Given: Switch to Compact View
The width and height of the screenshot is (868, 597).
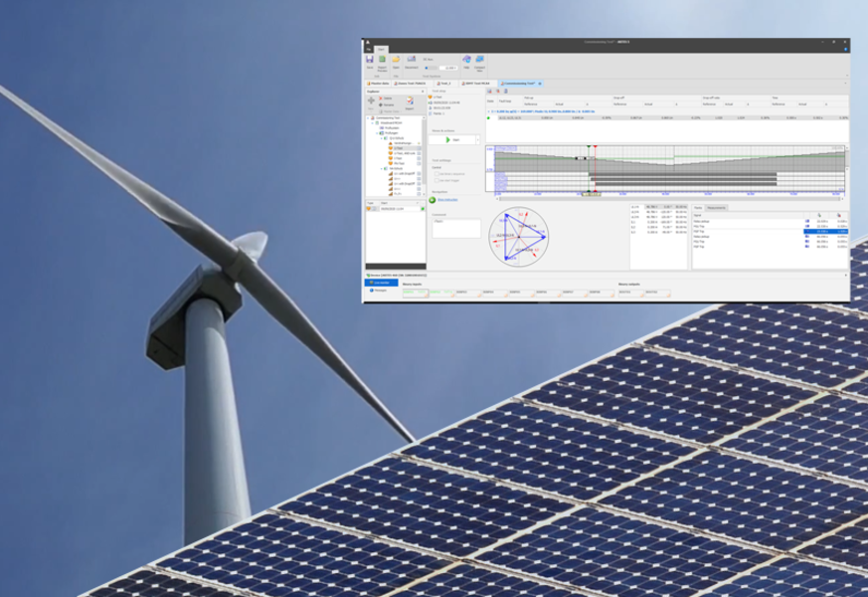Looking at the screenshot, I should [480, 61].
